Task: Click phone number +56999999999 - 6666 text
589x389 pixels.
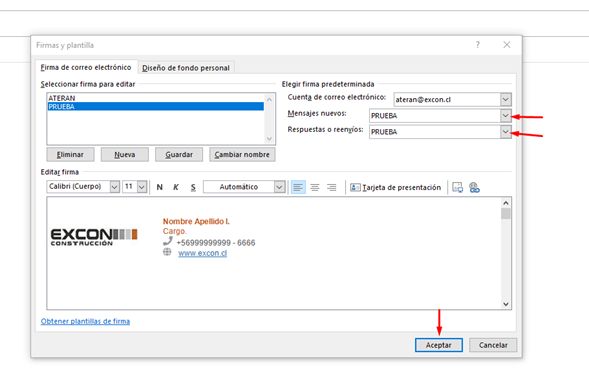Action: [216, 243]
